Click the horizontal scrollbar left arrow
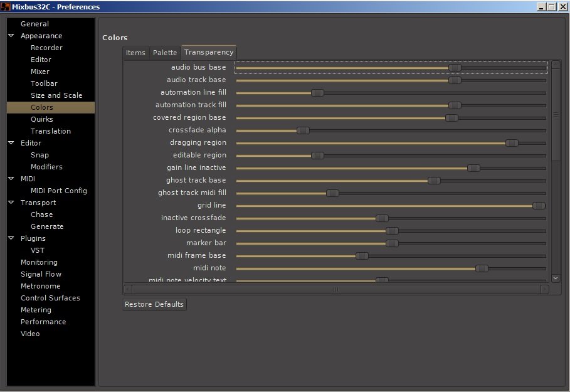This screenshot has width=570, height=392. click(x=127, y=290)
